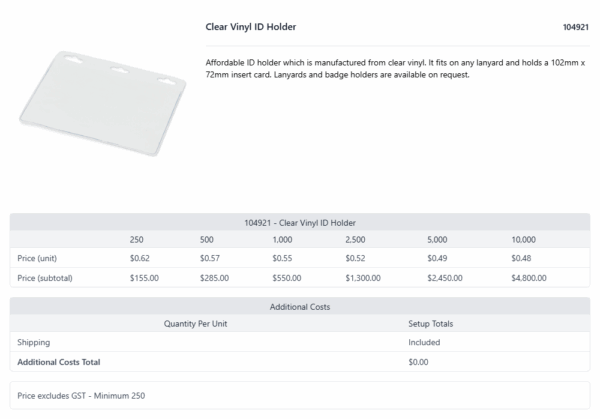Click the Additional Costs section header

300,307
